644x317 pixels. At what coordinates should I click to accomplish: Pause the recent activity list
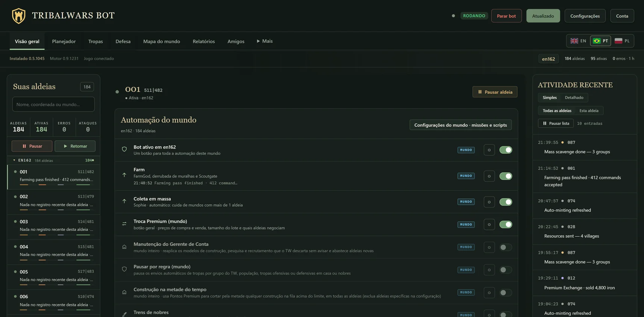pyautogui.click(x=556, y=123)
